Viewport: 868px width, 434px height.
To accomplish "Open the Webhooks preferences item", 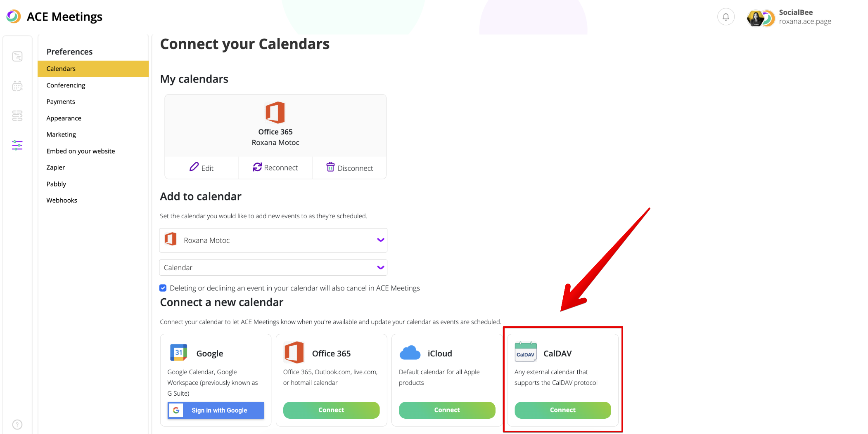I will coord(62,200).
